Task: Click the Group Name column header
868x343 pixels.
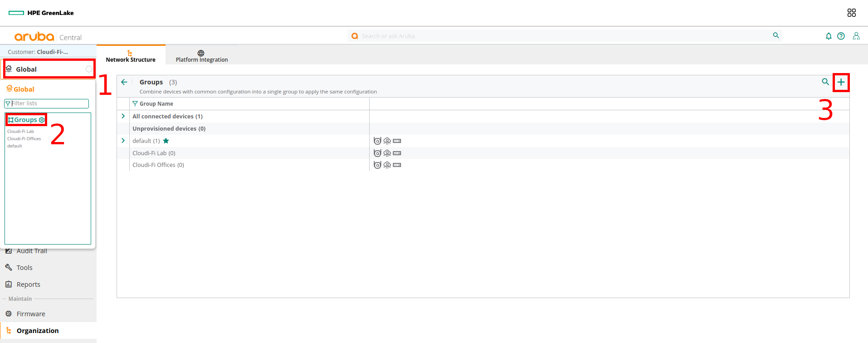Action: point(156,103)
